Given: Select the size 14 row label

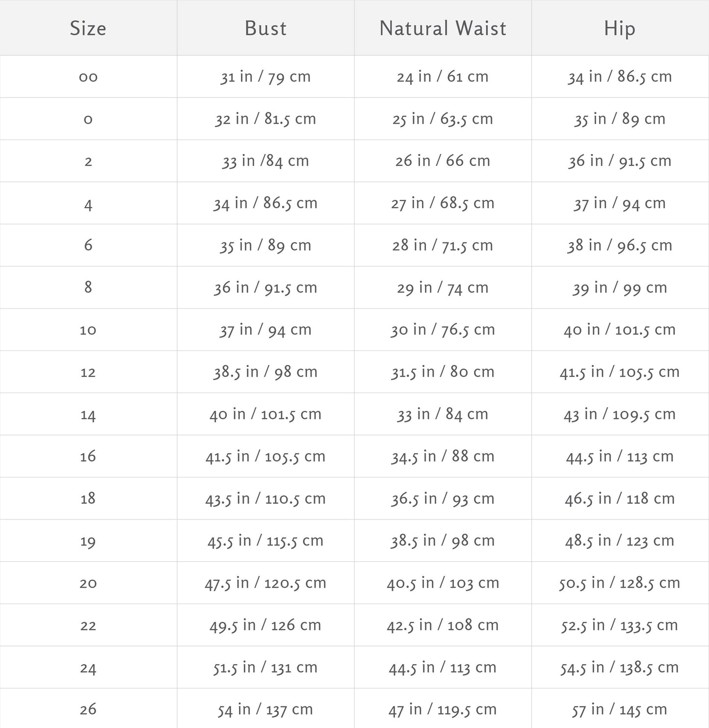Looking at the screenshot, I should click(x=88, y=415).
